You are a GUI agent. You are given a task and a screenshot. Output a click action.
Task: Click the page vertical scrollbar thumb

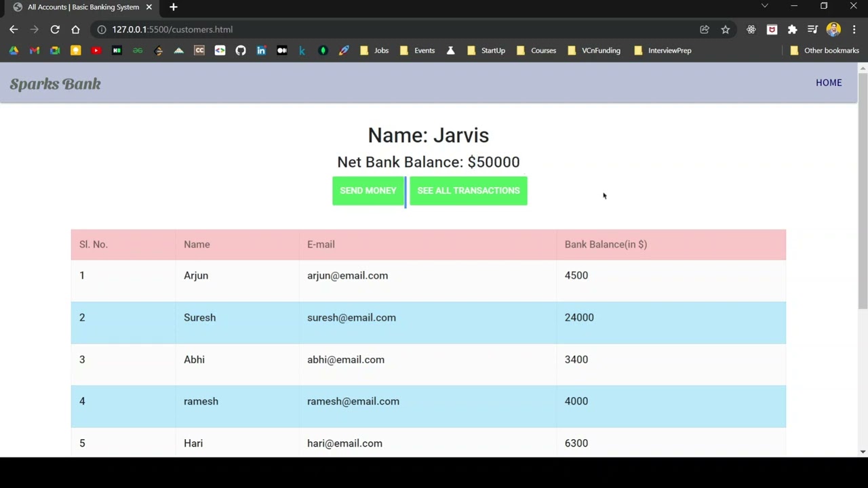(863, 190)
